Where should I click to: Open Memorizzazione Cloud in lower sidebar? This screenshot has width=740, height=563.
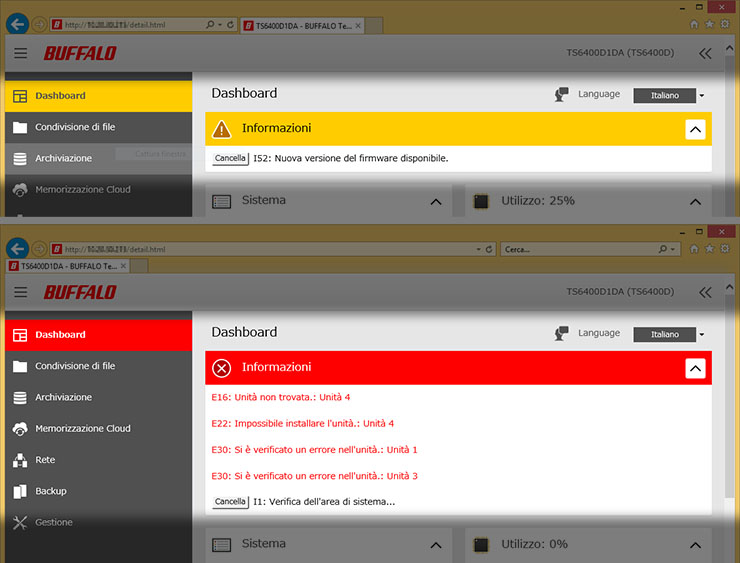click(x=82, y=428)
